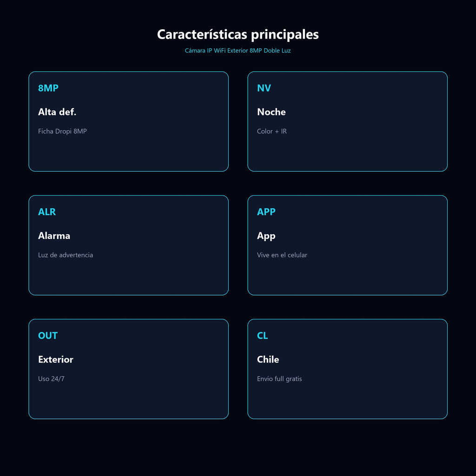Select the Alarma card title

54,236
